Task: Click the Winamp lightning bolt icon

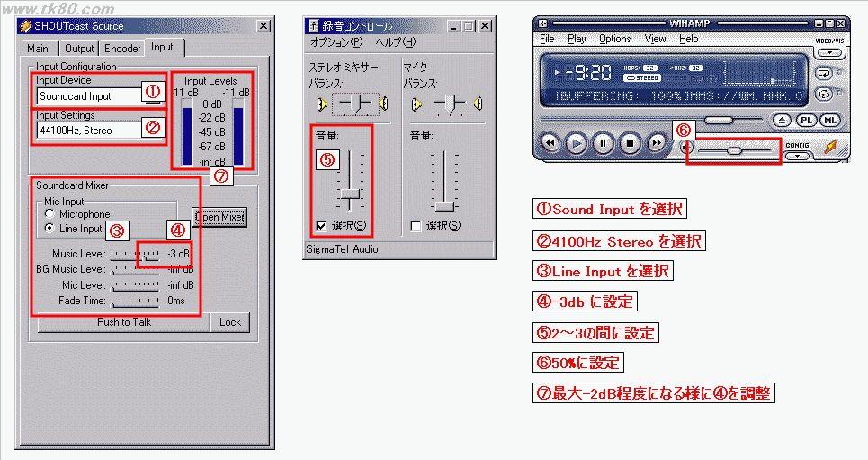Action: point(831,149)
